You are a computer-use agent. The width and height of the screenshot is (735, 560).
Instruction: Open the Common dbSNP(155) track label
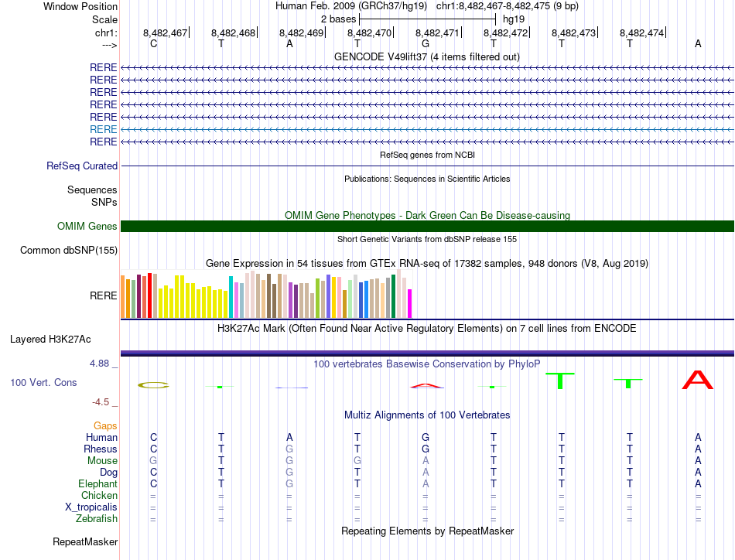(x=69, y=251)
